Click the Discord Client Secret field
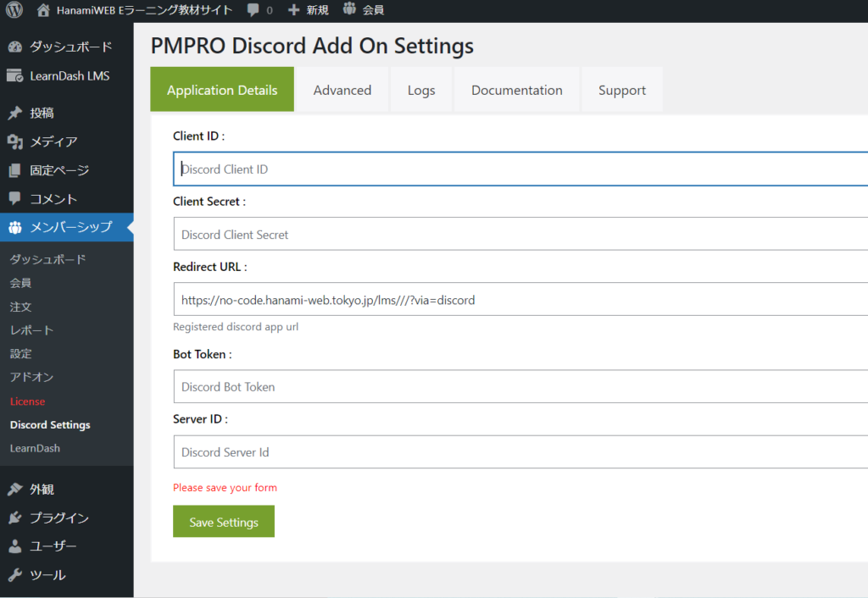Image resolution: width=868 pixels, height=598 pixels. pyautogui.click(x=520, y=234)
